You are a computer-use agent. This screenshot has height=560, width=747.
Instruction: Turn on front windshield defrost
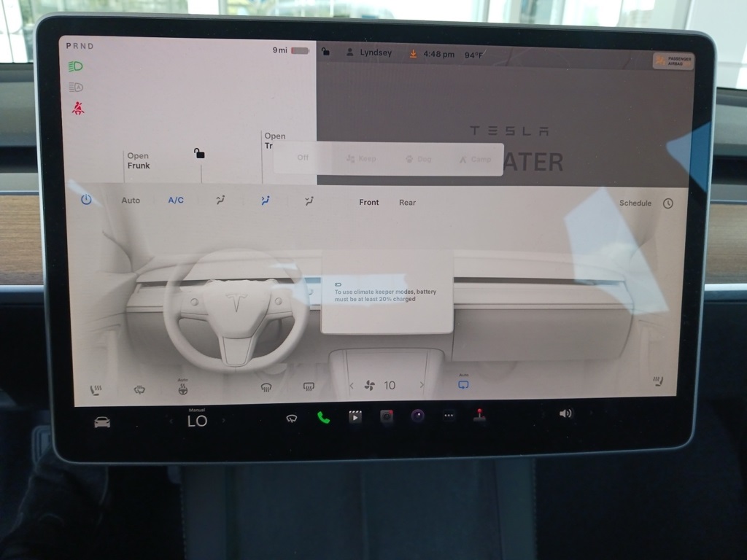(x=266, y=388)
